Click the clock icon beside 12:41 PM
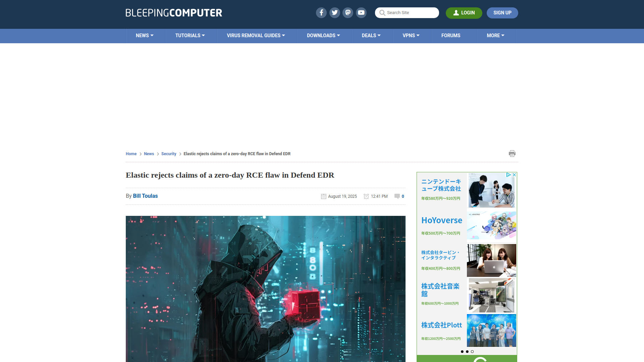 [x=366, y=196]
